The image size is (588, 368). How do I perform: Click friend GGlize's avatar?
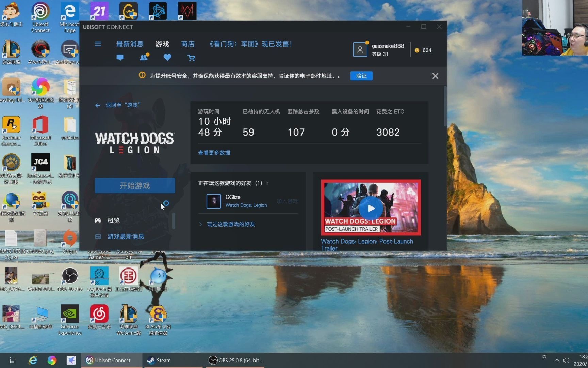click(x=214, y=201)
